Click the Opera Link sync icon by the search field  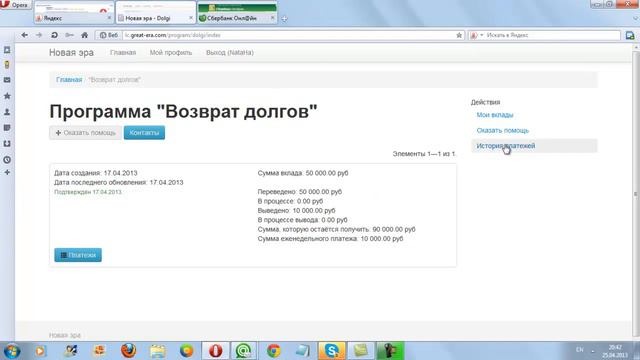coord(630,36)
